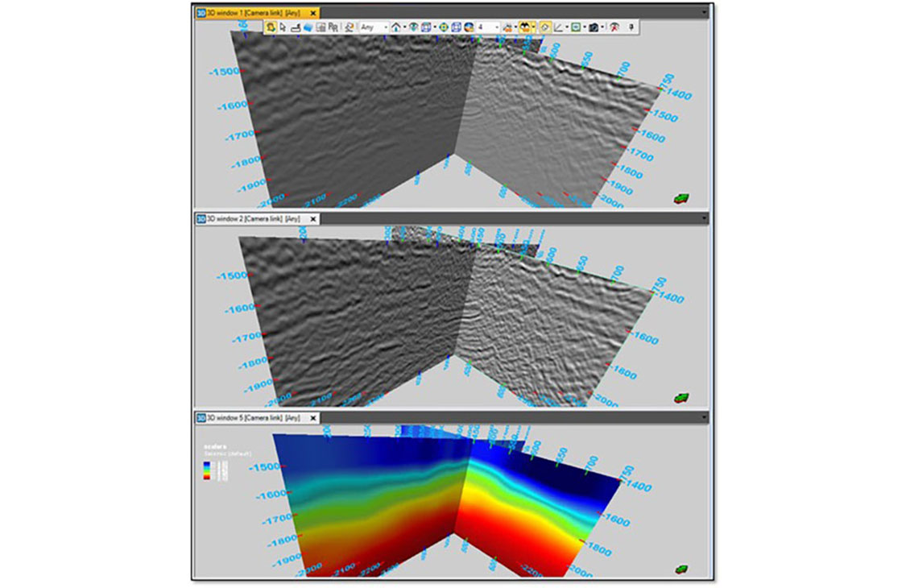910x588 pixels.
Task: Close the 3D window 5 tab
Action: (x=314, y=418)
